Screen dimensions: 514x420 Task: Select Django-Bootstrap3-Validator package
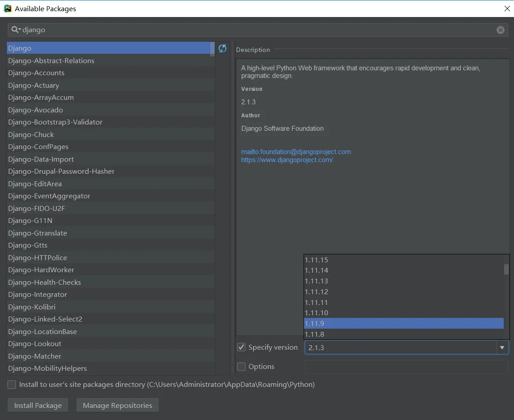click(111, 122)
